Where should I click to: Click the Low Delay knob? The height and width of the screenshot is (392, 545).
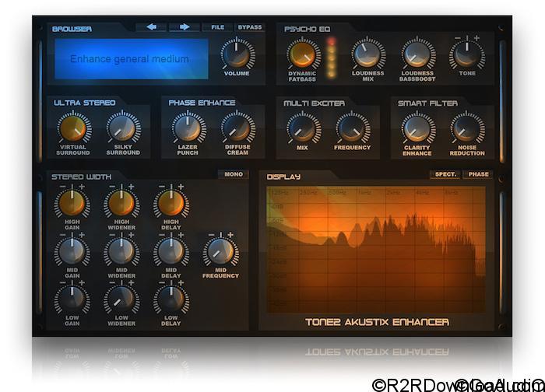pyautogui.click(x=171, y=299)
